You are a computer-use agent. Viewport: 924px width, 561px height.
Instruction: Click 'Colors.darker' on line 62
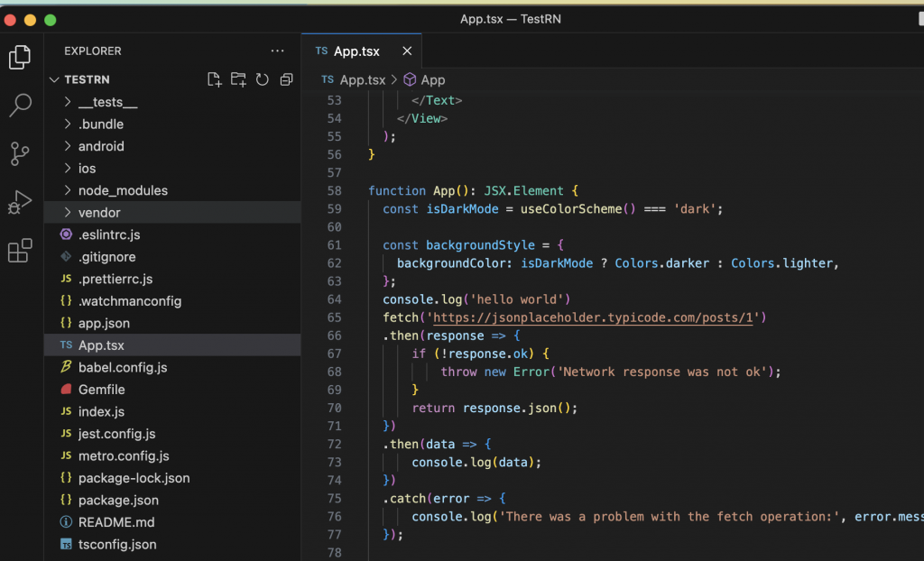(661, 263)
